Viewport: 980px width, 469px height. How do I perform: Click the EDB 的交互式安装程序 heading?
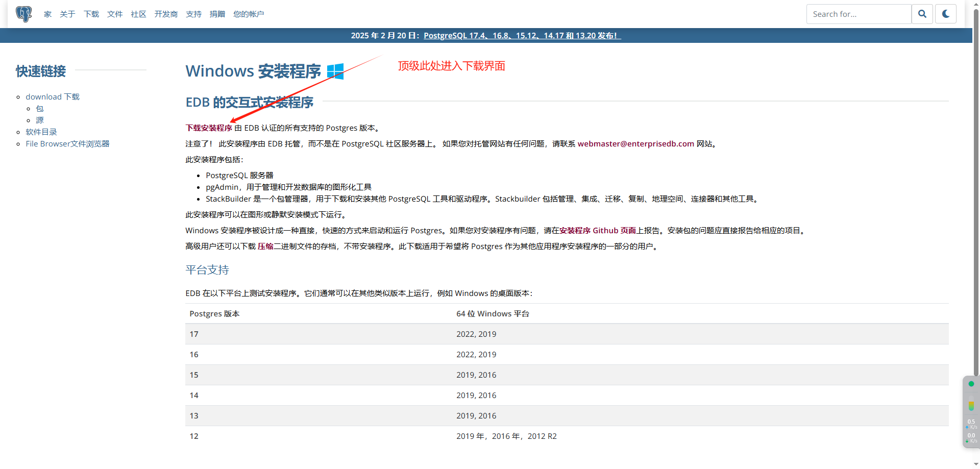tap(250, 102)
